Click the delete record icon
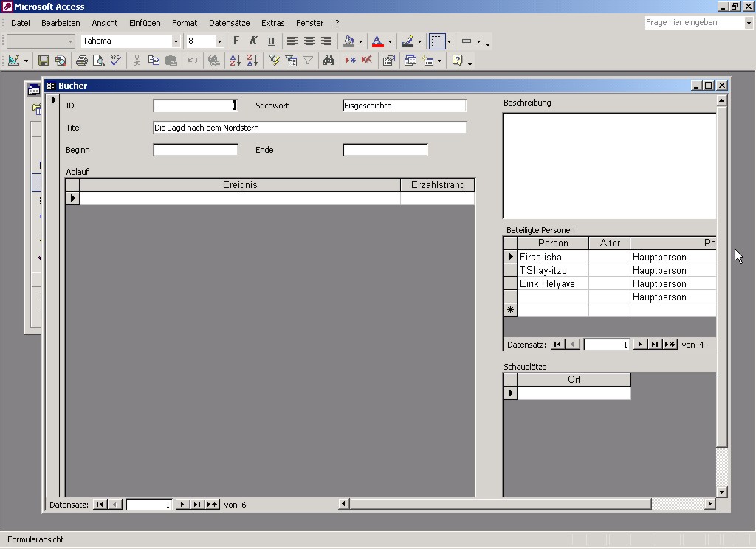The width and height of the screenshot is (756, 549). (367, 61)
